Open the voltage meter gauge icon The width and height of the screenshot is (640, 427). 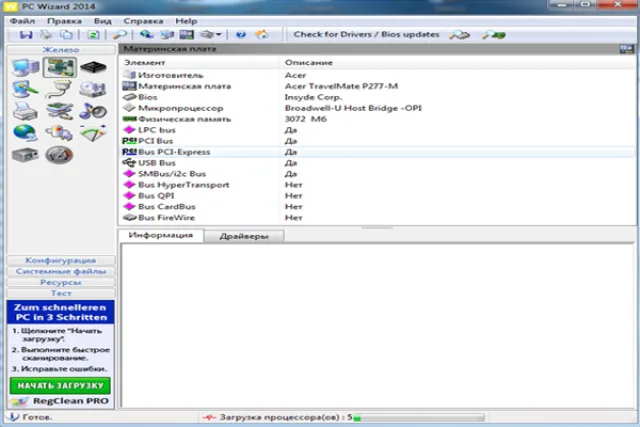(93, 133)
